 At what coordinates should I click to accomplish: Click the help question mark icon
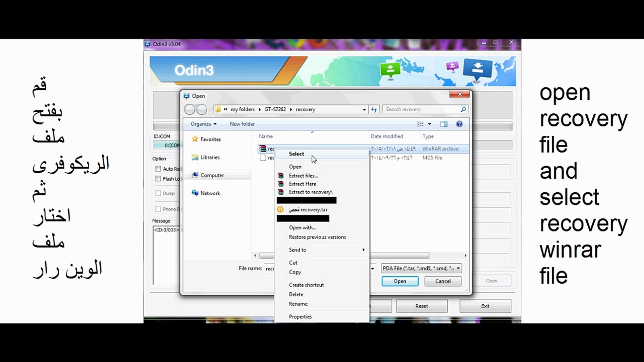459,124
